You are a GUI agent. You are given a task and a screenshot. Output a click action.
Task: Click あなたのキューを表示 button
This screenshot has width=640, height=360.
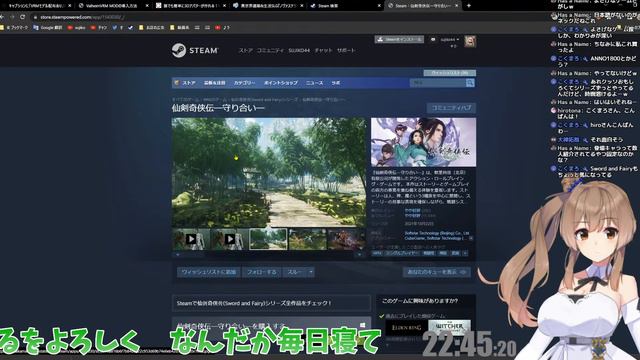(437, 272)
